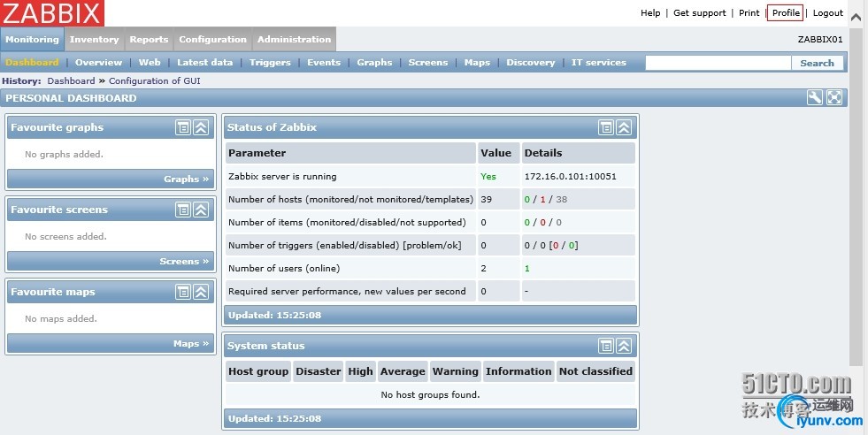
Task: Click the Details column header
Action: (x=579, y=153)
